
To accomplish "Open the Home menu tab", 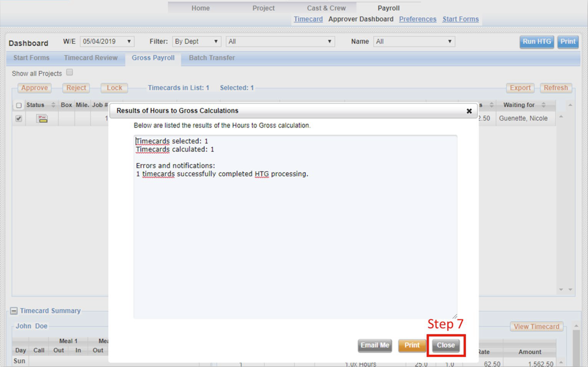I will click(x=201, y=8).
